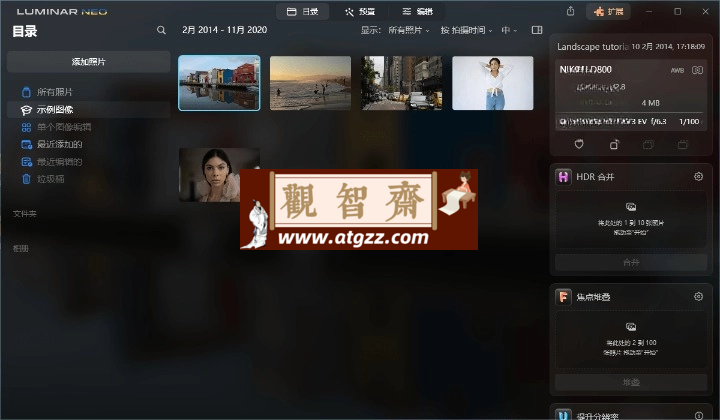Click the 焦点堆叠 panel title
Image resolution: width=720 pixels, height=420 pixels.
(x=593, y=297)
